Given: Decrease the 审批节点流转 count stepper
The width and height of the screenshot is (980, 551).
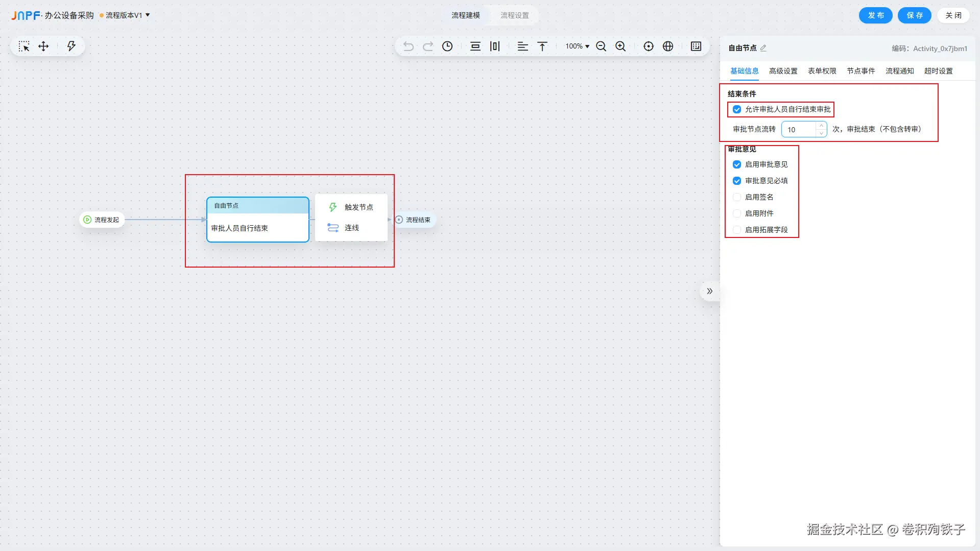Looking at the screenshot, I should coord(821,133).
